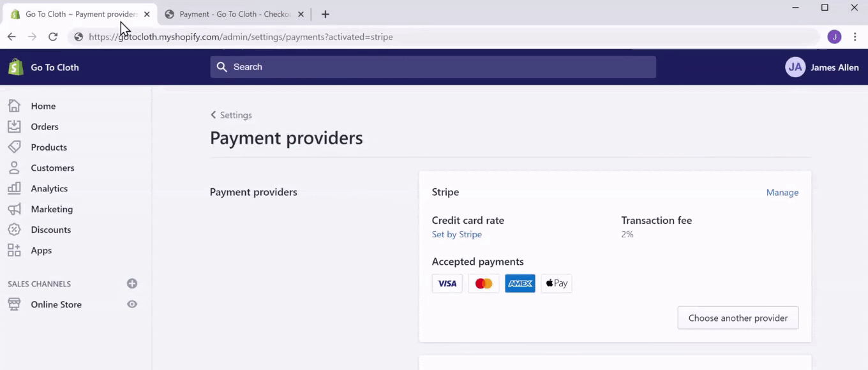Click the Apple Pay icon

click(x=557, y=283)
